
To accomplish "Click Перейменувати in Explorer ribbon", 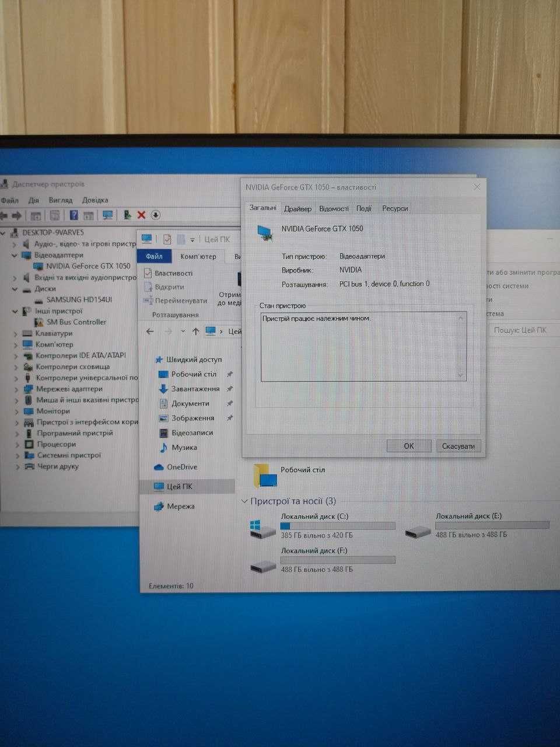I will (176, 301).
